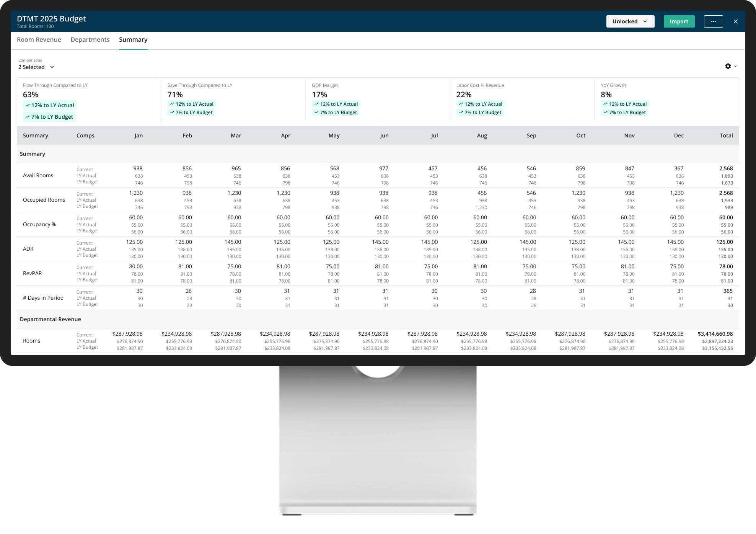The image size is (756, 534).
Task: Switch to the Departments tab
Action: click(x=90, y=40)
